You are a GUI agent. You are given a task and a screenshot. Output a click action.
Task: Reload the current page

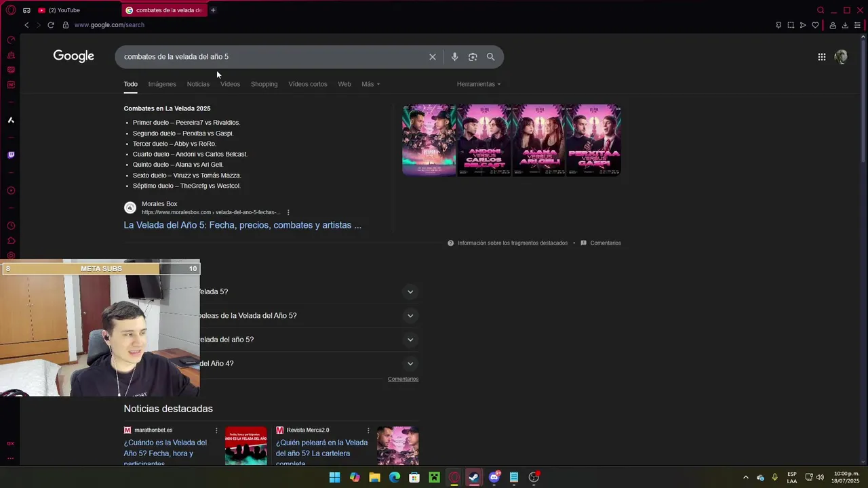pos(50,25)
